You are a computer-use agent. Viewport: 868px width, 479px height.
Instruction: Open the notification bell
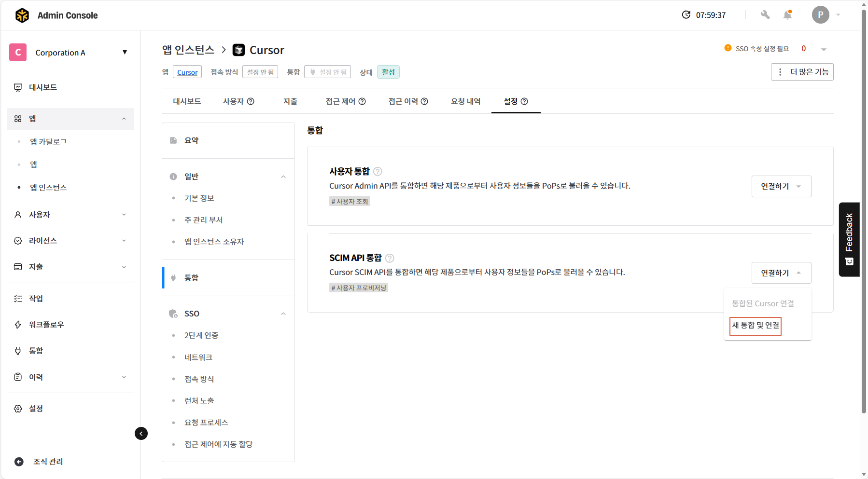pyautogui.click(x=787, y=15)
